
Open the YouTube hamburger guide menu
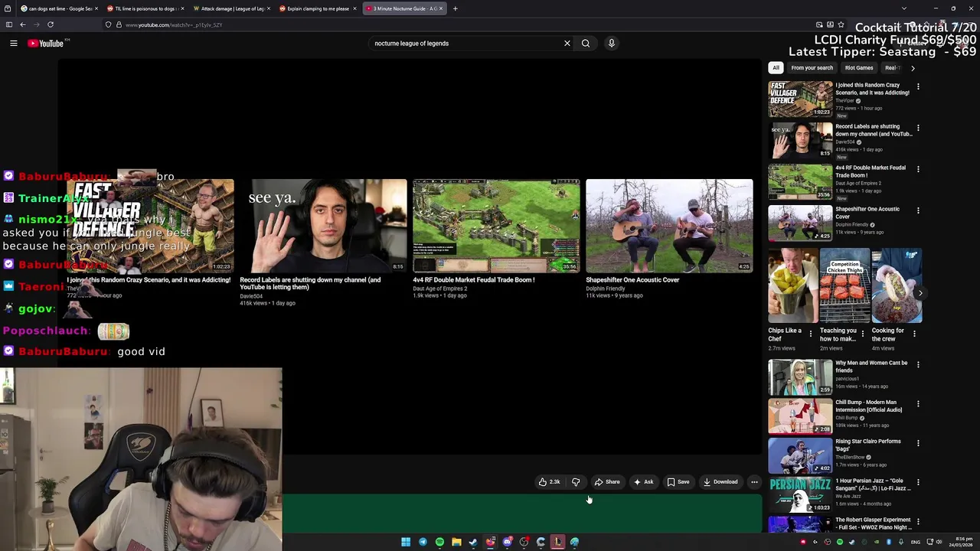pyautogui.click(x=13, y=44)
